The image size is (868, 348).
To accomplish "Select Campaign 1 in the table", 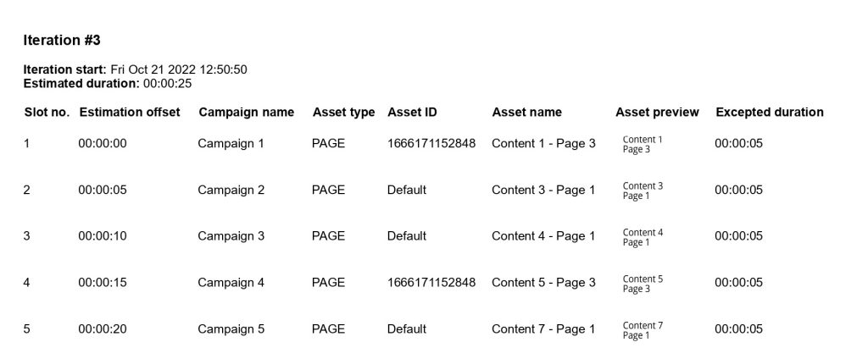I will [x=231, y=143].
